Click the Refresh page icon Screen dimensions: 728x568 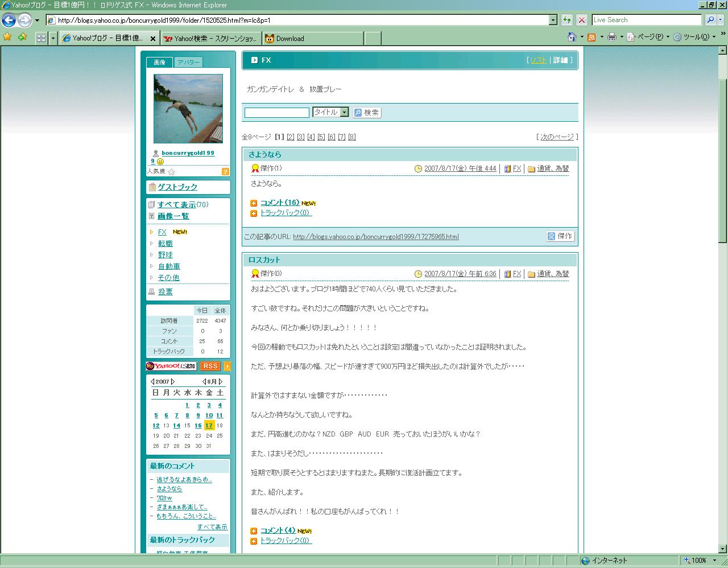click(x=567, y=20)
